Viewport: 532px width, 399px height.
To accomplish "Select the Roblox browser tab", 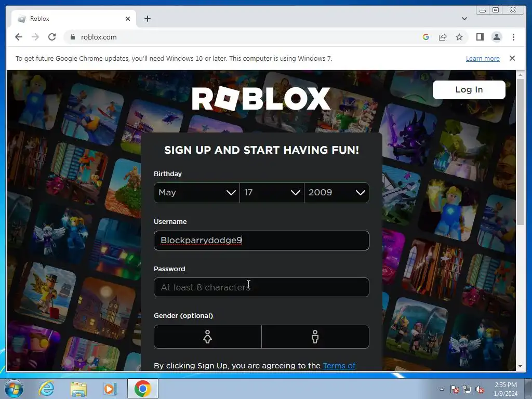I will click(74, 19).
